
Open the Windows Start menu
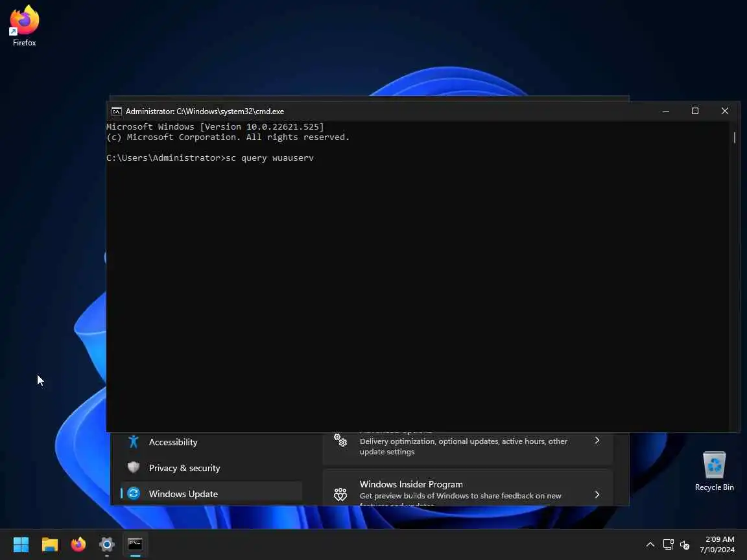tap(21, 544)
